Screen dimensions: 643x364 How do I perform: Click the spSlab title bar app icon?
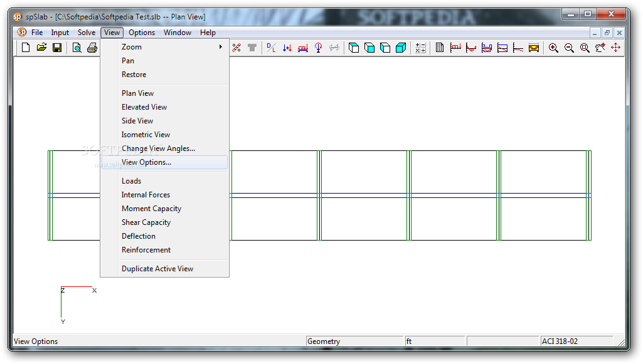click(x=17, y=17)
